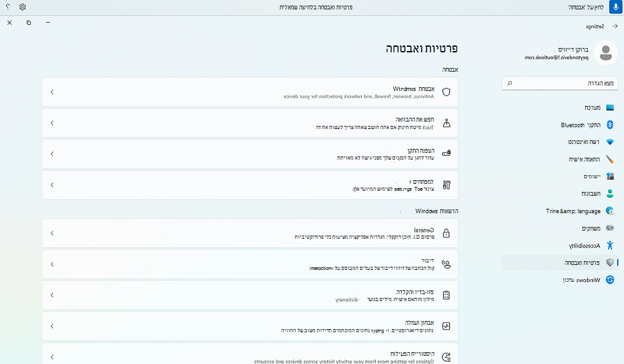Open Bluetooth devices via the Bluetooth icon

(610, 125)
